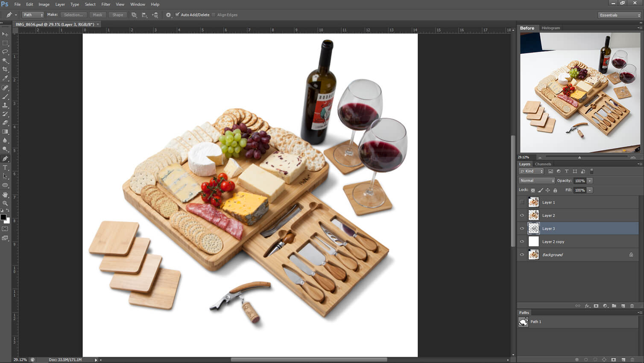Hide Layer 3 with eye icon
Screen dimensions: 644x363
point(522,228)
